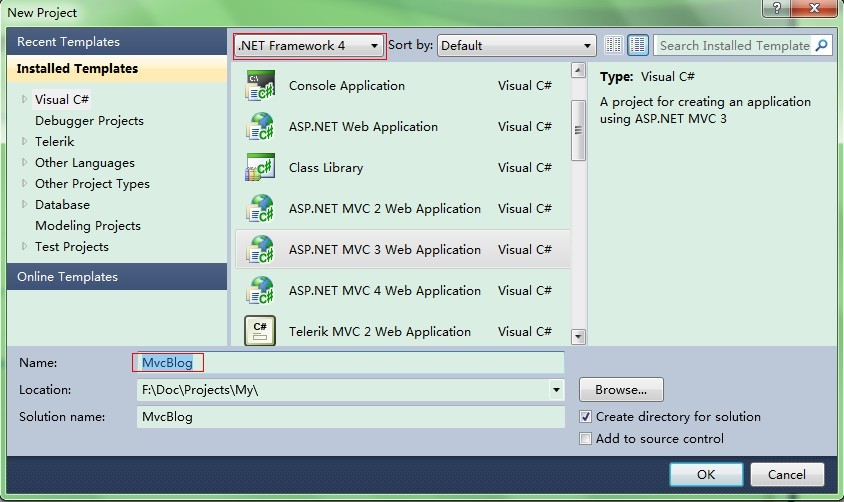The width and height of the screenshot is (844, 502).
Task: Click the Cancel button
Action: 787,475
